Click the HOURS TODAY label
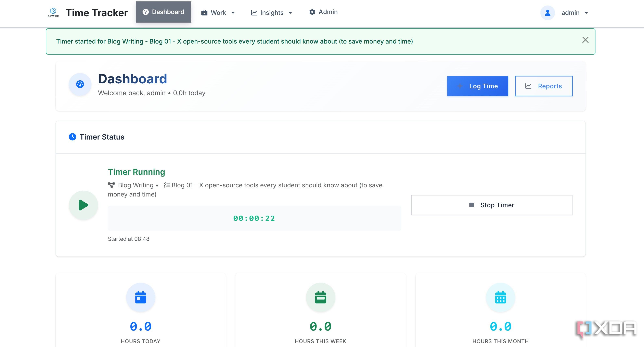This screenshot has width=644, height=347. (x=141, y=341)
